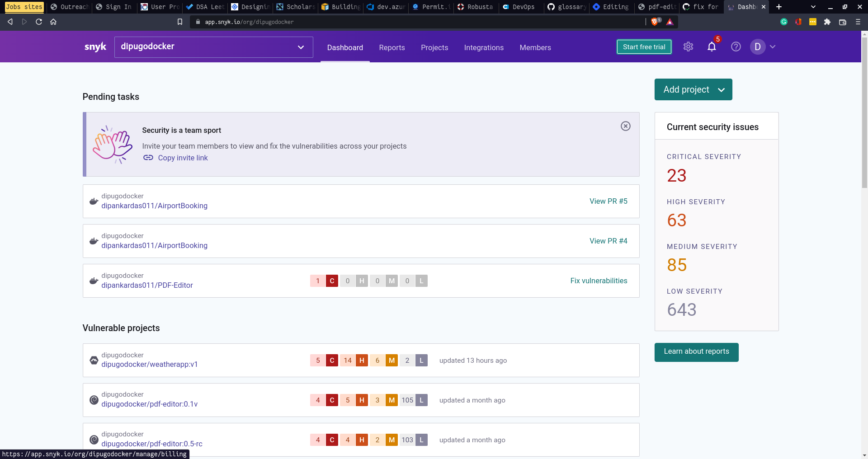Open dipankardas011/PDF-Editor project link
Image resolution: width=868 pixels, height=459 pixels.
pyautogui.click(x=147, y=285)
